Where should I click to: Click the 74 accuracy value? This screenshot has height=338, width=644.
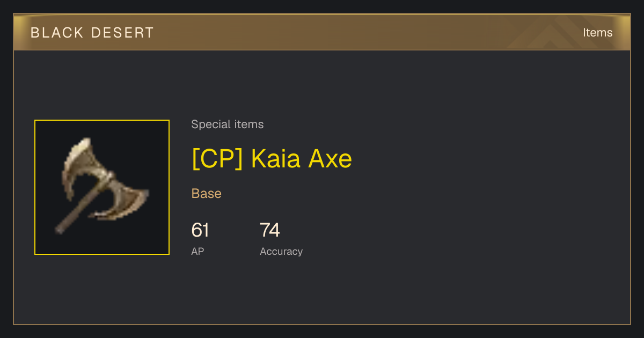click(270, 230)
